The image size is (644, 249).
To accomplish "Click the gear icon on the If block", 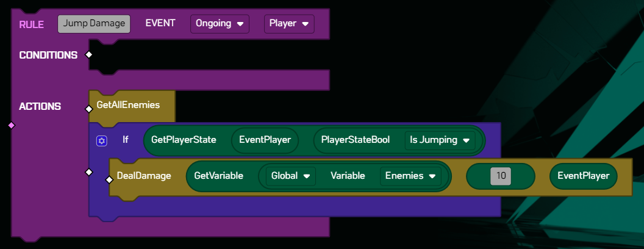I will (x=102, y=141).
